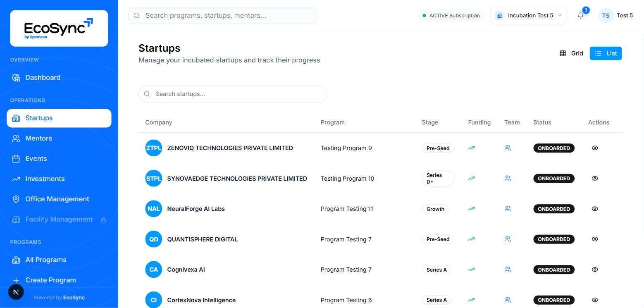This screenshot has height=308, width=644.
Task: Click the EcoSync logo
Action: point(59,29)
